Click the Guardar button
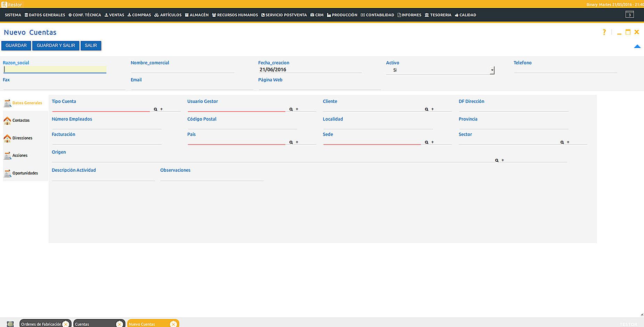The image size is (644, 327). coord(16,46)
